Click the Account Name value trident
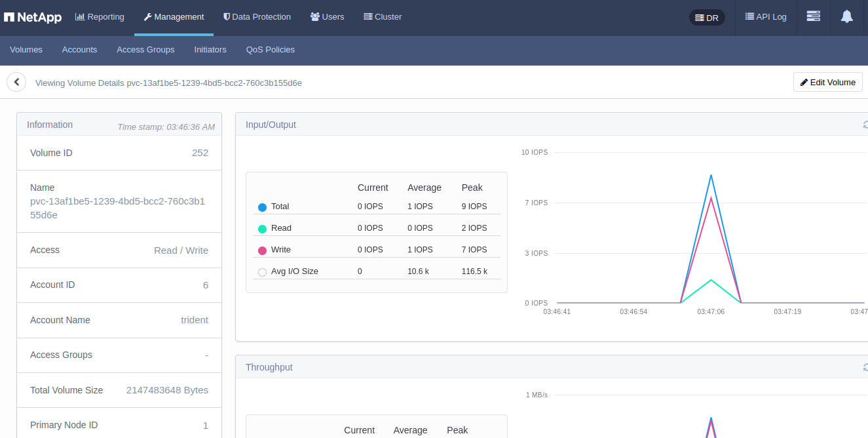This screenshot has width=868, height=438. [x=195, y=320]
